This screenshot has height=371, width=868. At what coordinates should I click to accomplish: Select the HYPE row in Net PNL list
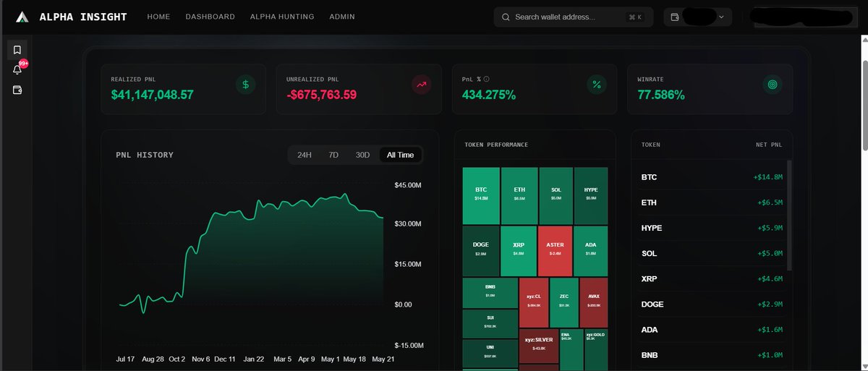[712, 228]
